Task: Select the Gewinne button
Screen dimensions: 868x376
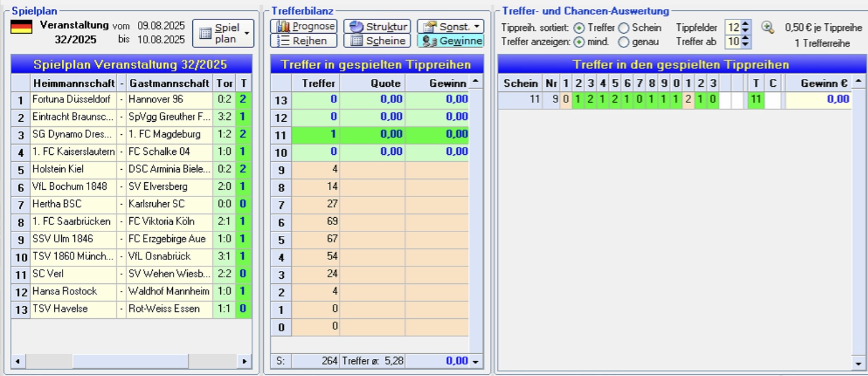Action: tap(450, 41)
